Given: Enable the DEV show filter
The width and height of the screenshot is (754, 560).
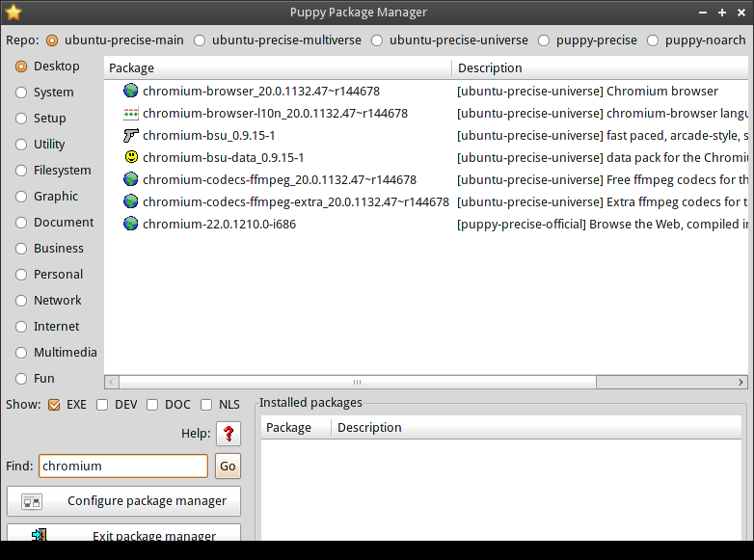Looking at the screenshot, I should (102, 405).
